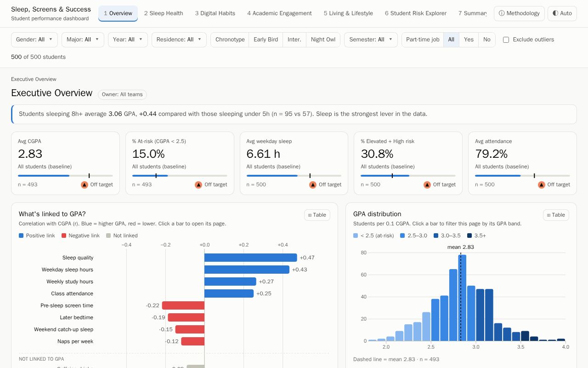Click the Pre-sleep screen time bar
588x368 pixels.
point(183,305)
